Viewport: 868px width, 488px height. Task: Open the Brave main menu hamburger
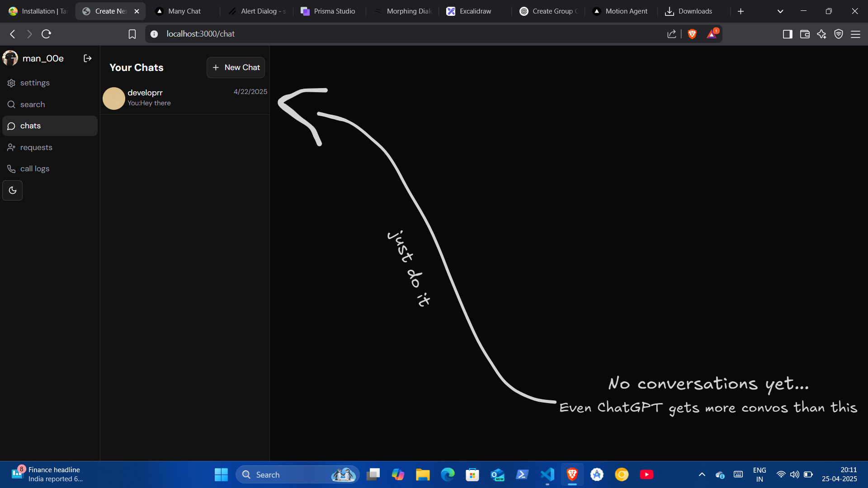(855, 34)
